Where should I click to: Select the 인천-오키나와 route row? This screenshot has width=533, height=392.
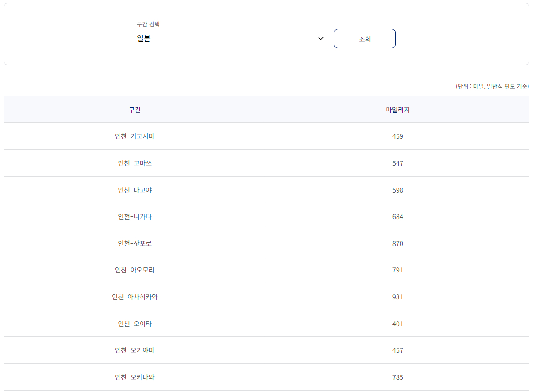tap(135, 377)
